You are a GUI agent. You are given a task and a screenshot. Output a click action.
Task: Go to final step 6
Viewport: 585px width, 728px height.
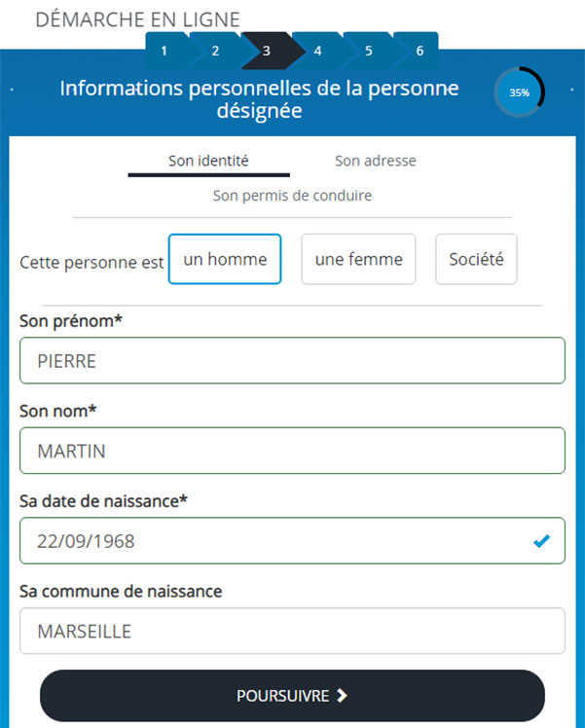420,51
